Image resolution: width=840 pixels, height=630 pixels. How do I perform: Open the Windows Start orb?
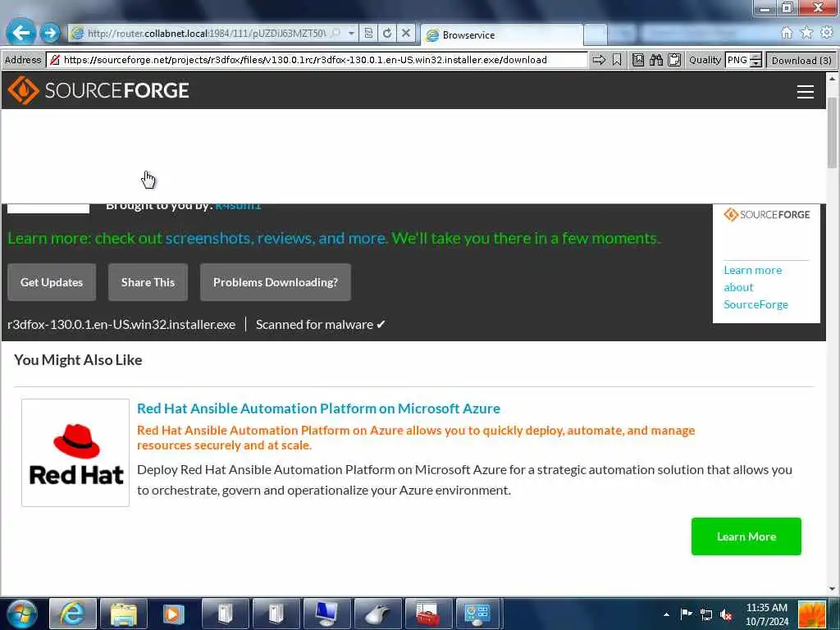point(22,614)
